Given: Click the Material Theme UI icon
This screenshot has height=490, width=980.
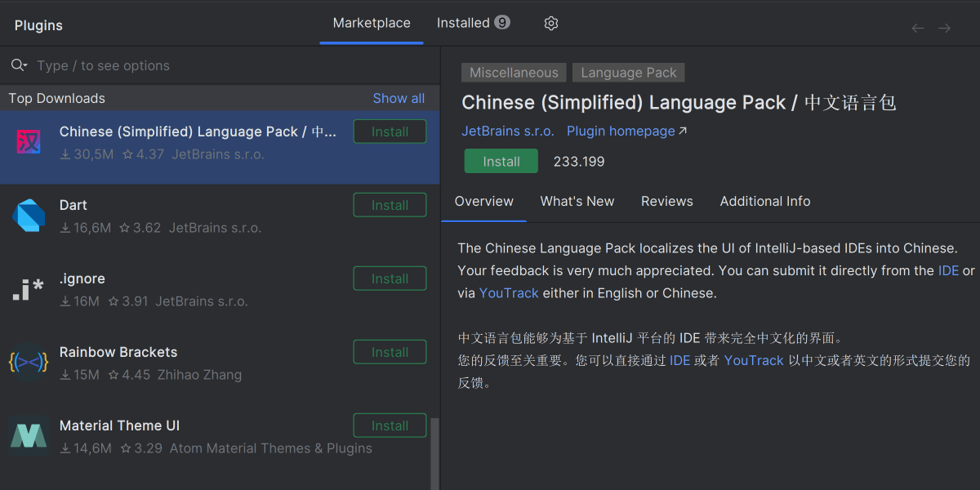Looking at the screenshot, I should (29, 436).
